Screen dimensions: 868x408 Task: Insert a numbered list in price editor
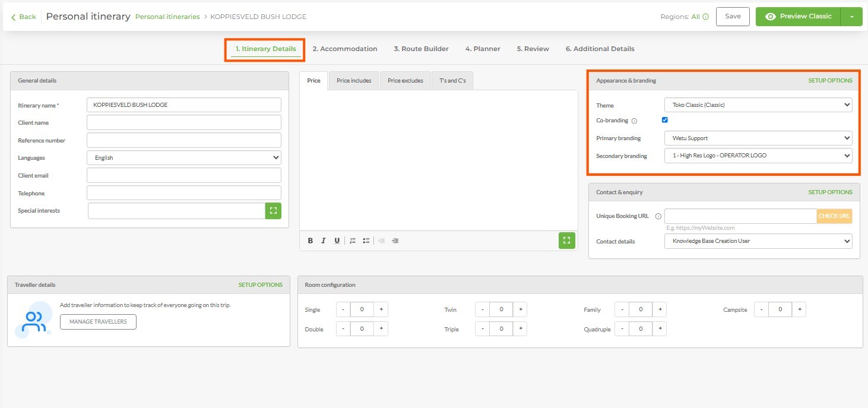tap(353, 241)
